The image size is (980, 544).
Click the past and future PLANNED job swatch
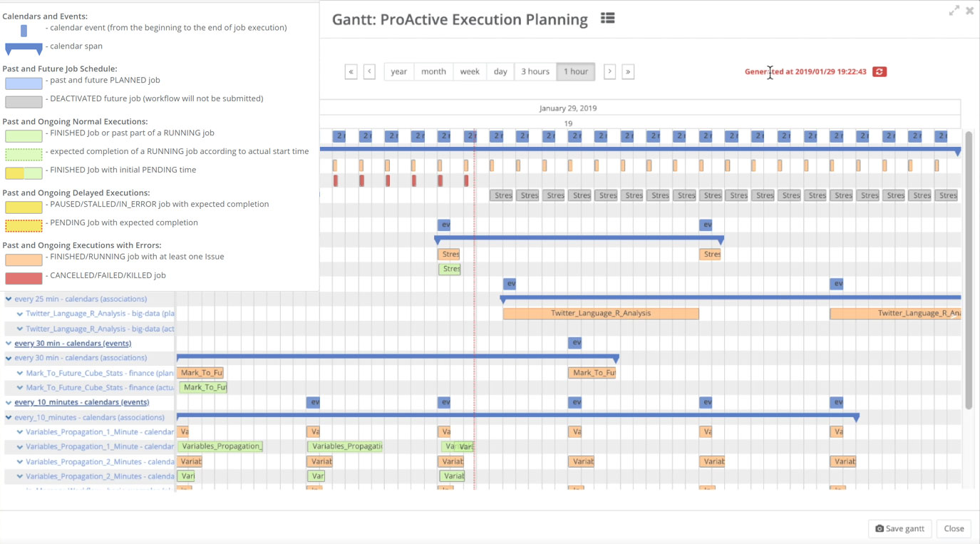click(24, 83)
